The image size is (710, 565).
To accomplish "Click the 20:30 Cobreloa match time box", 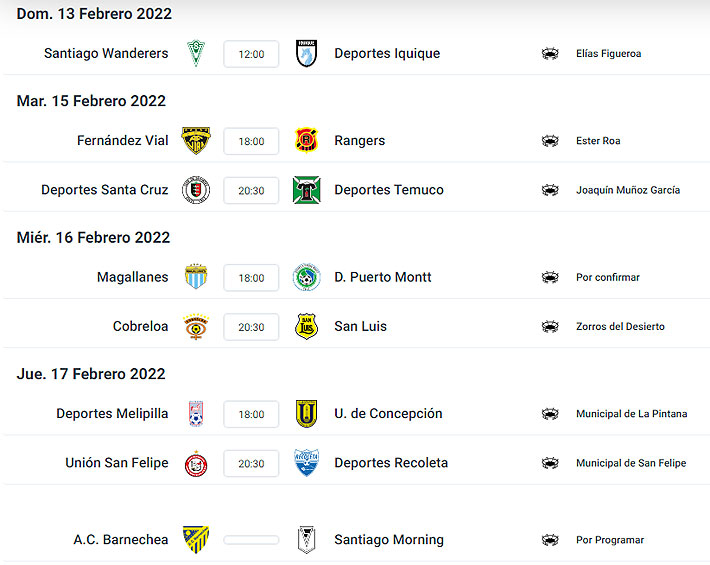I will pos(251,327).
